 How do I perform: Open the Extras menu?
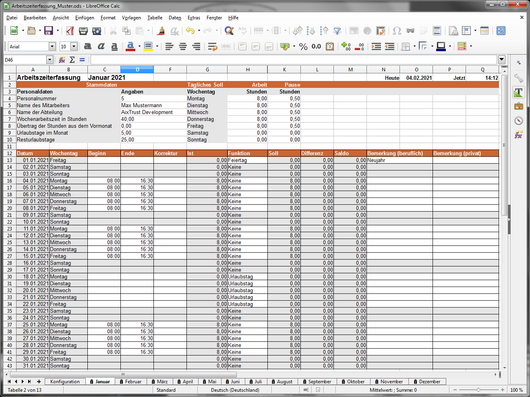pyautogui.click(x=194, y=18)
